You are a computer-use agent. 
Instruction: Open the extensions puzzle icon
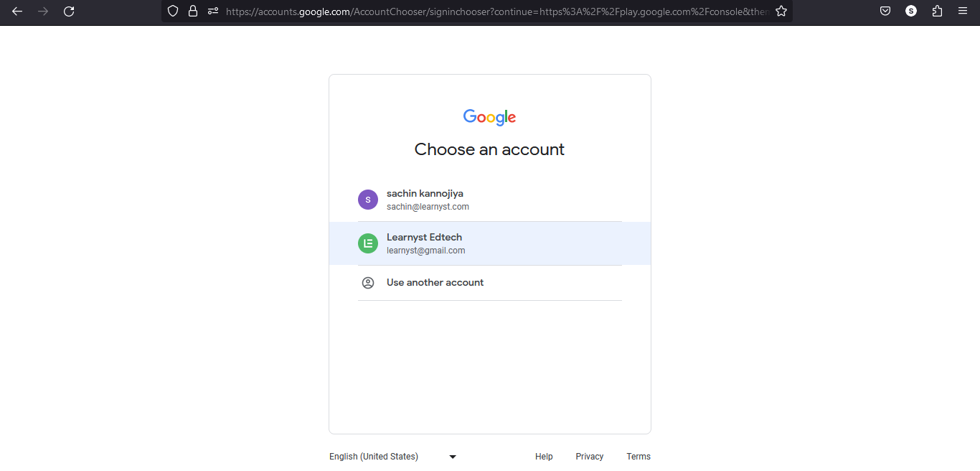tap(937, 11)
